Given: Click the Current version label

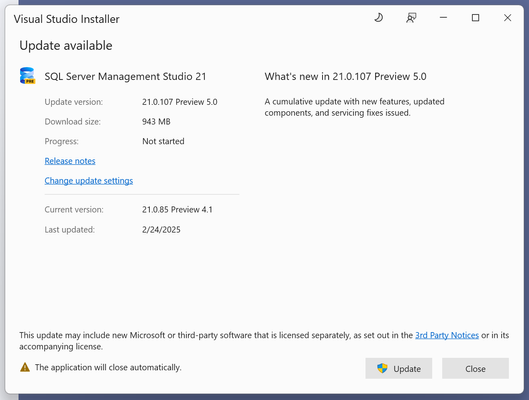Looking at the screenshot, I should 74,209.
